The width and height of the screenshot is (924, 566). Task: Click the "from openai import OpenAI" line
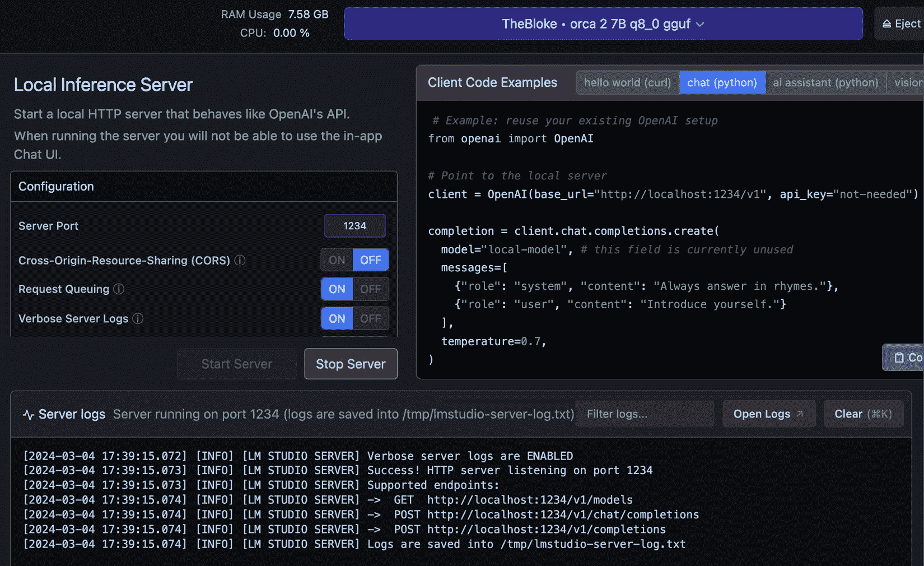coord(511,138)
